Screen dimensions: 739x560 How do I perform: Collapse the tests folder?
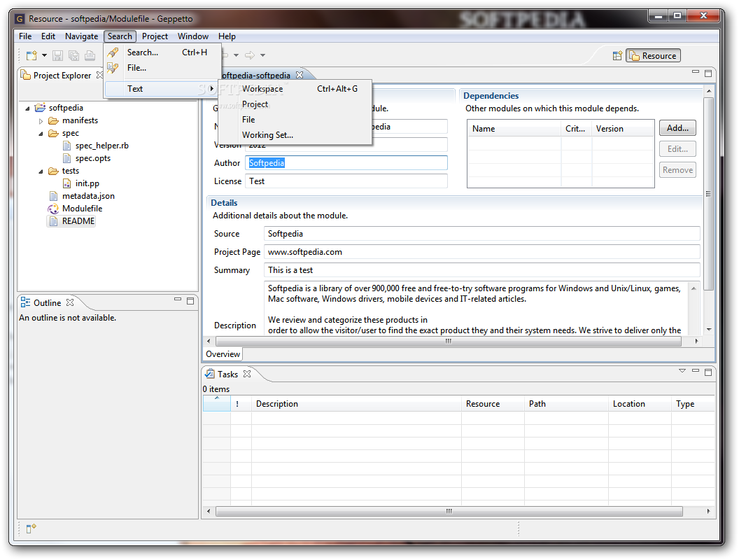click(x=41, y=171)
